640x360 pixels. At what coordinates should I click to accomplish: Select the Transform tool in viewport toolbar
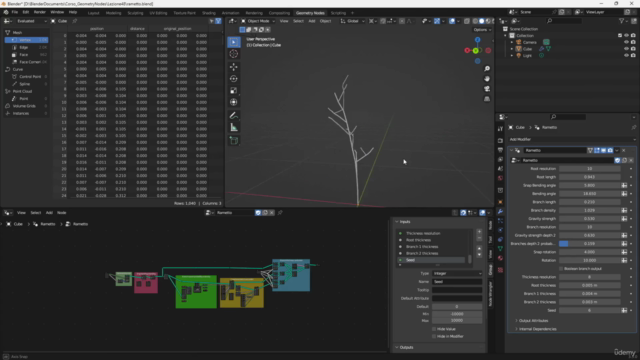coord(233,102)
